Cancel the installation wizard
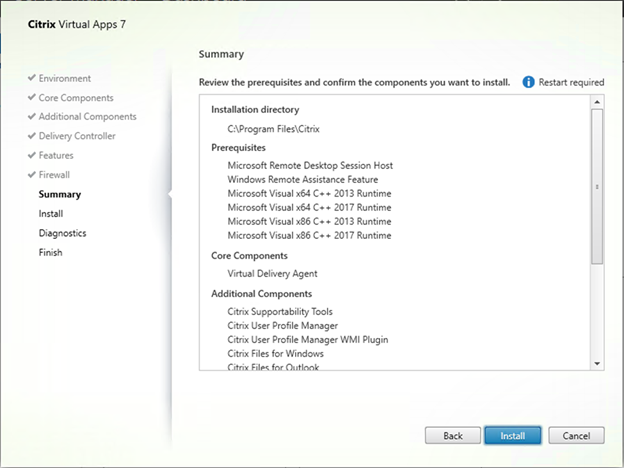624x468 pixels. 576,435
